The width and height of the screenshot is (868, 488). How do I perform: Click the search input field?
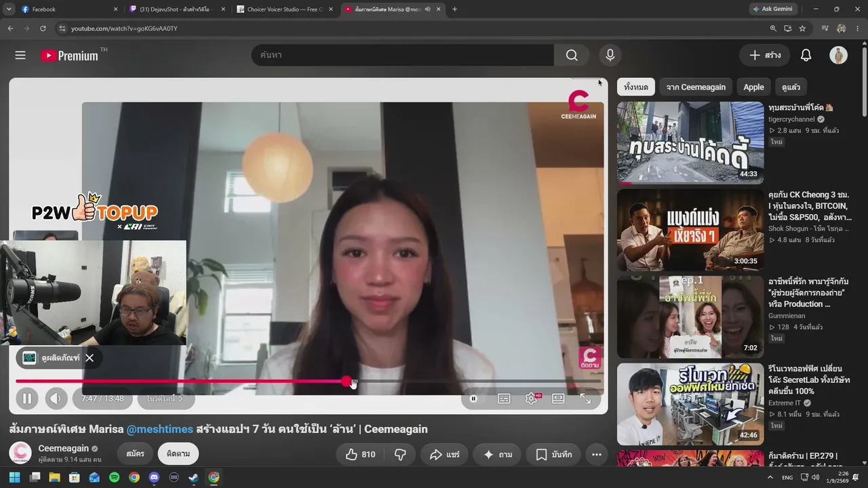(x=403, y=56)
